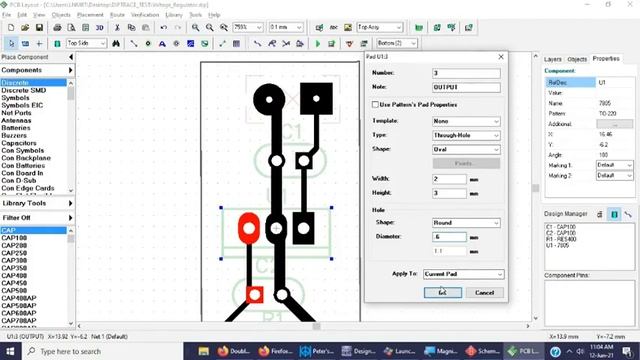This screenshot has height=360, width=640.
Task: Create a new PCB file icon
Action: pyautogui.click(x=11, y=27)
